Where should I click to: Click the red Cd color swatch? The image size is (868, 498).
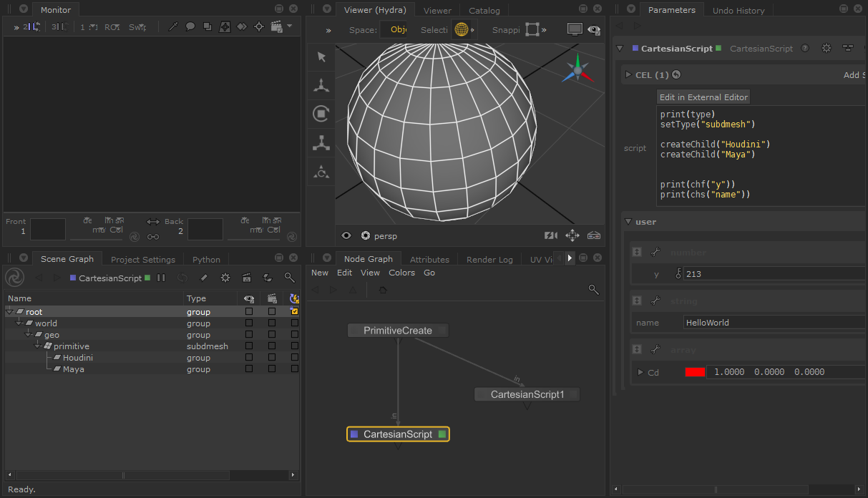(x=694, y=372)
